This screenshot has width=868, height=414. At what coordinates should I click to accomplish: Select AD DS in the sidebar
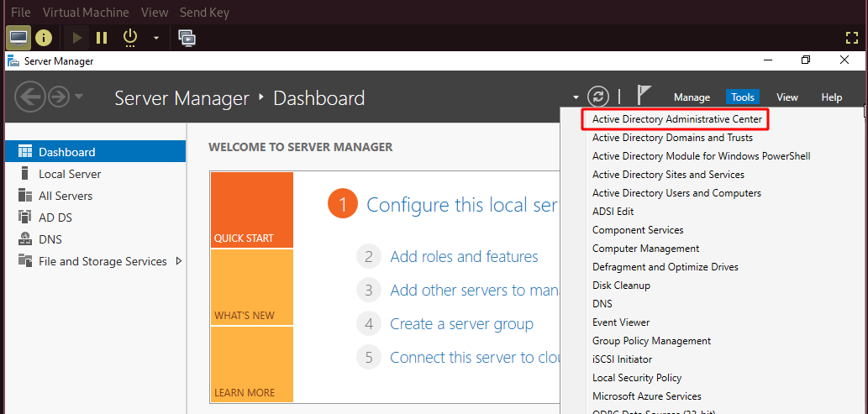(x=95, y=217)
